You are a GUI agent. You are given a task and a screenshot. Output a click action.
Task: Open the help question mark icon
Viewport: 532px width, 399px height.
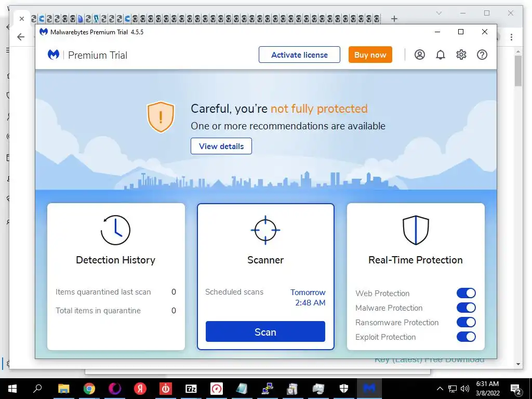pos(482,55)
